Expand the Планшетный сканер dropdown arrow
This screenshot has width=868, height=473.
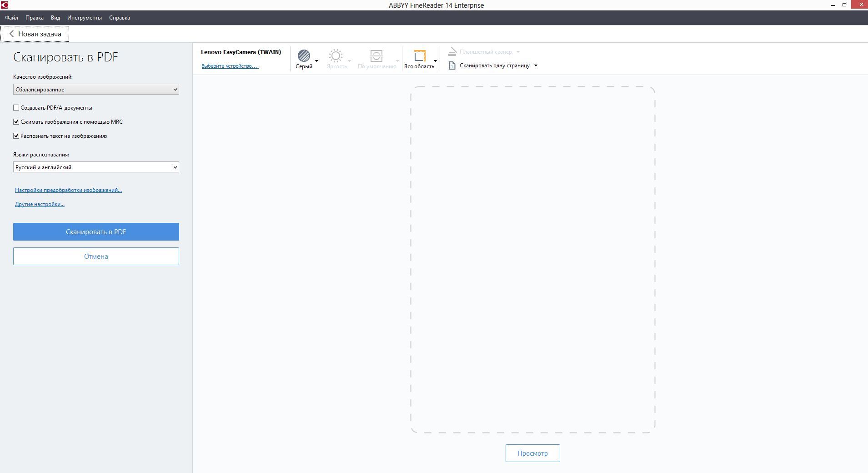click(x=518, y=52)
